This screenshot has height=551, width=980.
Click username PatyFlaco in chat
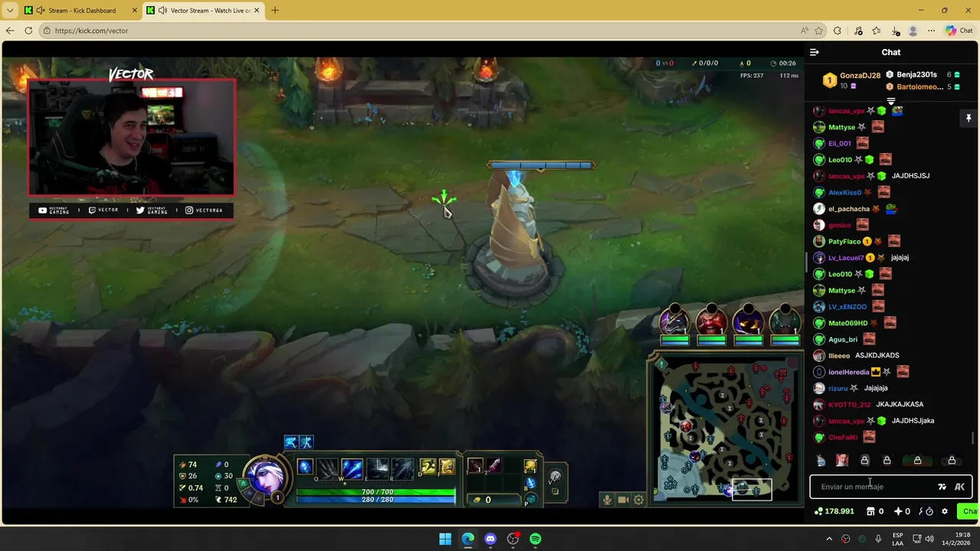(844, 242)
